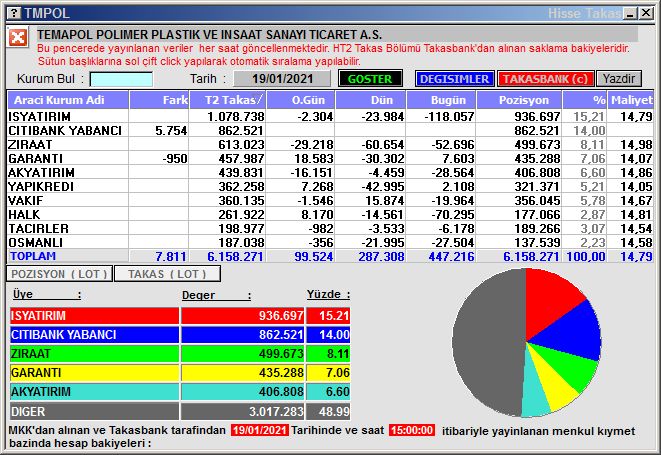Click the TAKASBANK (c) button
The width and height of the screenshot is (661, 455).
pyautogui.click(x=545, y=79)
